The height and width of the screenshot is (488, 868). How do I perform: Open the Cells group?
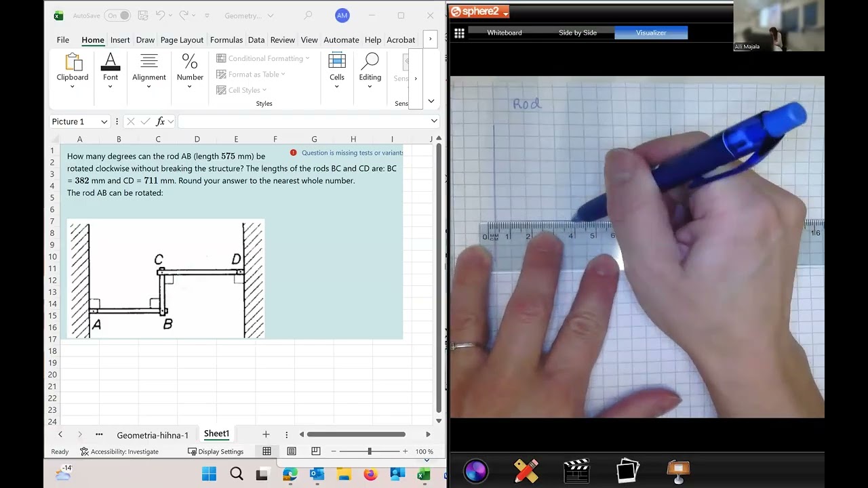click(x=337, y=70)
